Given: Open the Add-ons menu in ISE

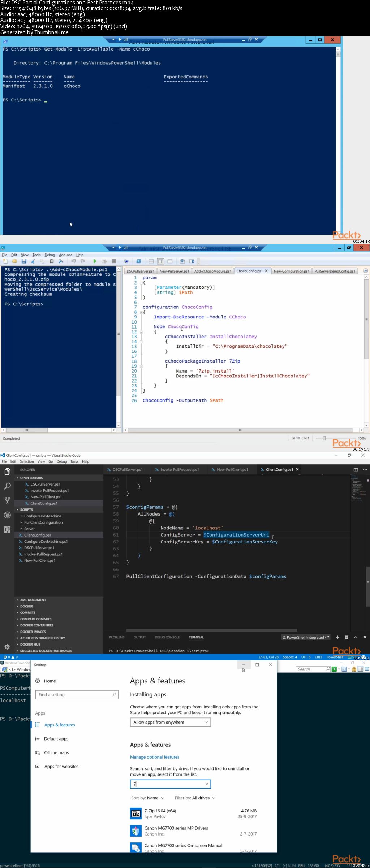Looking at the screenshot, I should pyautogui.click(x=66, y=255).
